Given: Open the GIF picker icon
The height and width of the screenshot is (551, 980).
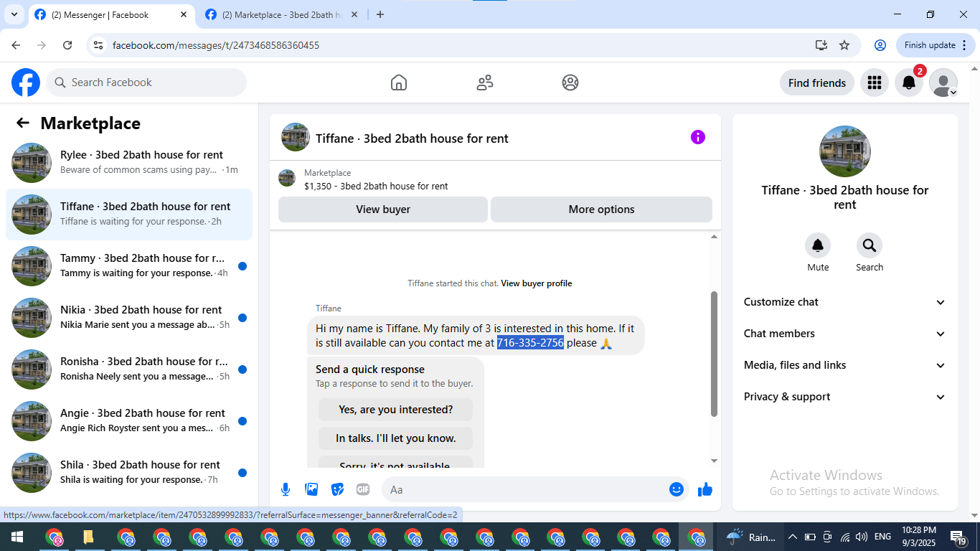Looking at the screenshot, I should pos(363,489).
